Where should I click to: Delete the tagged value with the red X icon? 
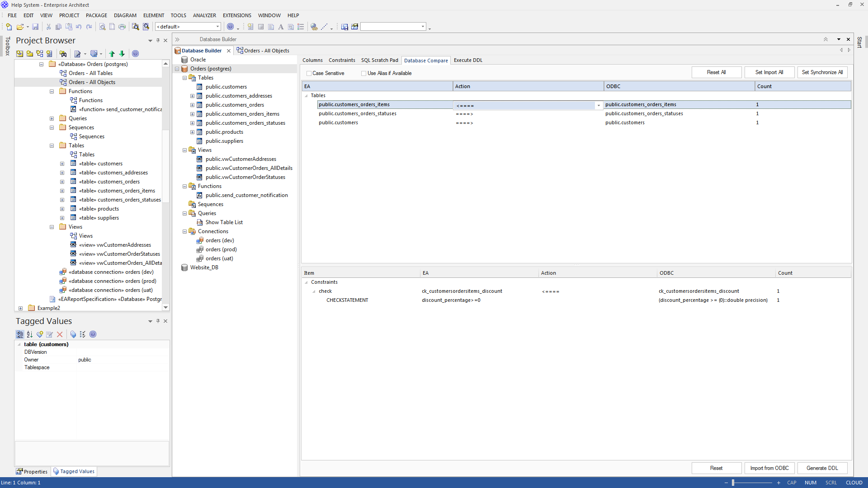[60, 334]
